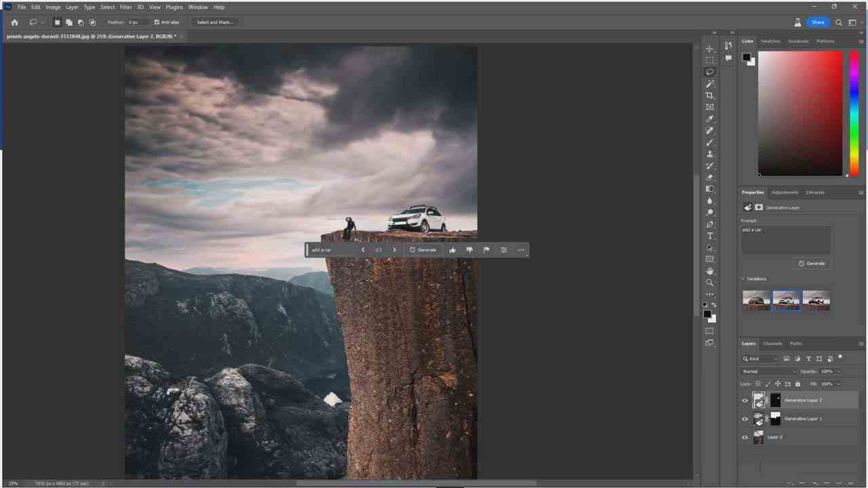Select the Move tool at the toolbar top
Screen dimensions: 868x488
(709, 48)
